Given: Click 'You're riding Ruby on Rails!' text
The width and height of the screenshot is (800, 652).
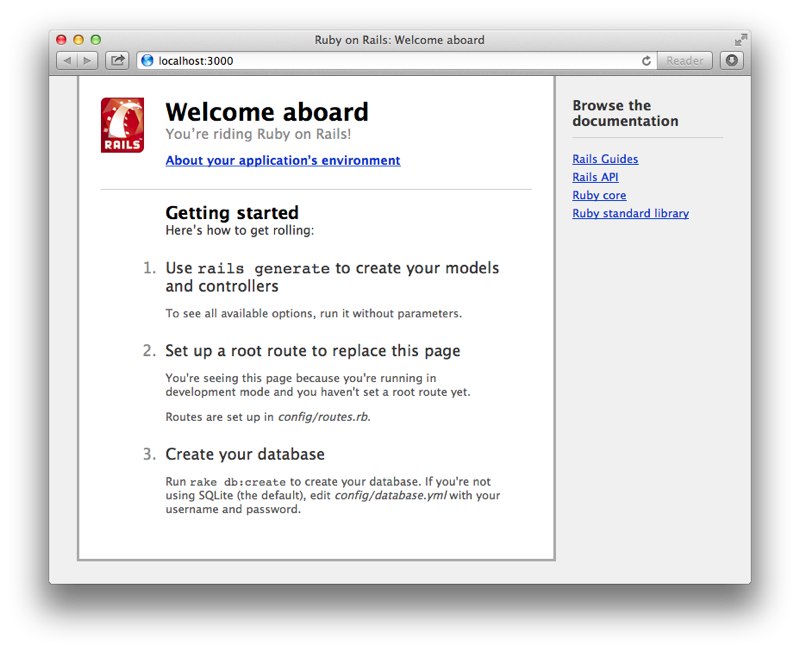Looking at the screenshot, I should point(258,134).
